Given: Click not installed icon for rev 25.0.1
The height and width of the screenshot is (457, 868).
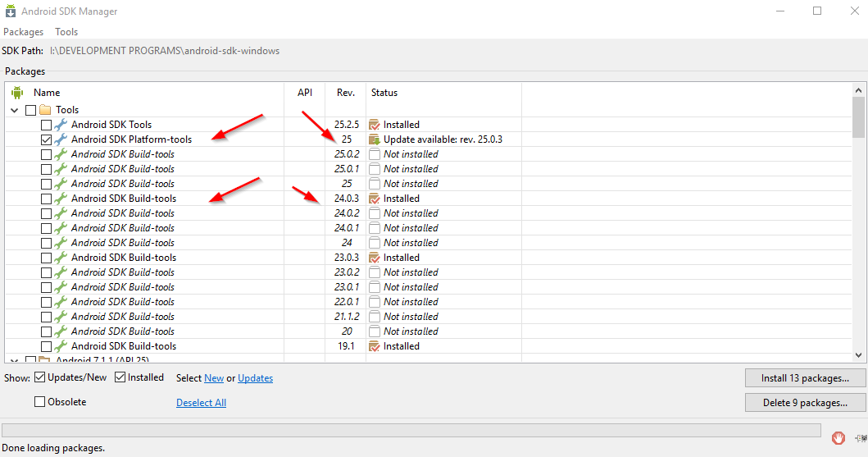Looking at the screenshot, I should 375,169.
